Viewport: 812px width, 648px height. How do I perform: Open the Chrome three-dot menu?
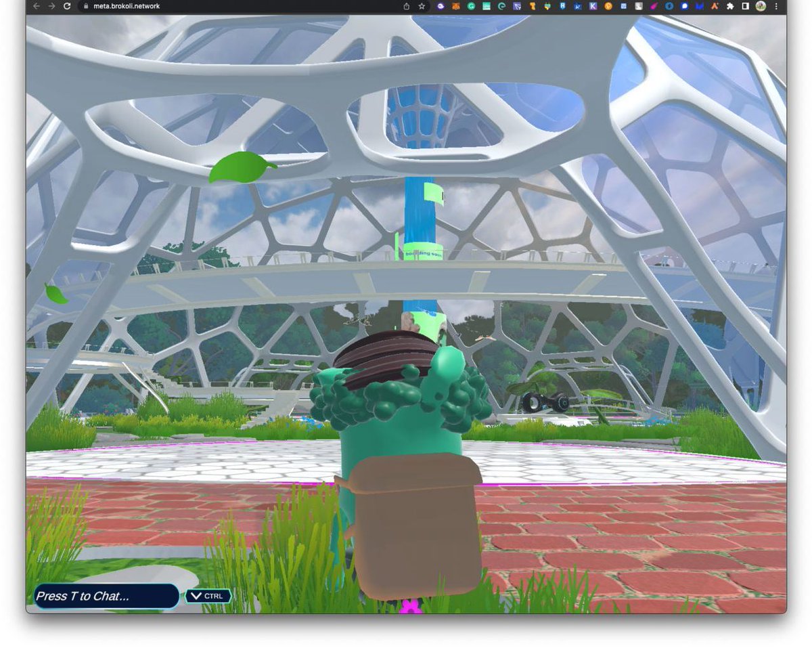click(x=776, y=6)
